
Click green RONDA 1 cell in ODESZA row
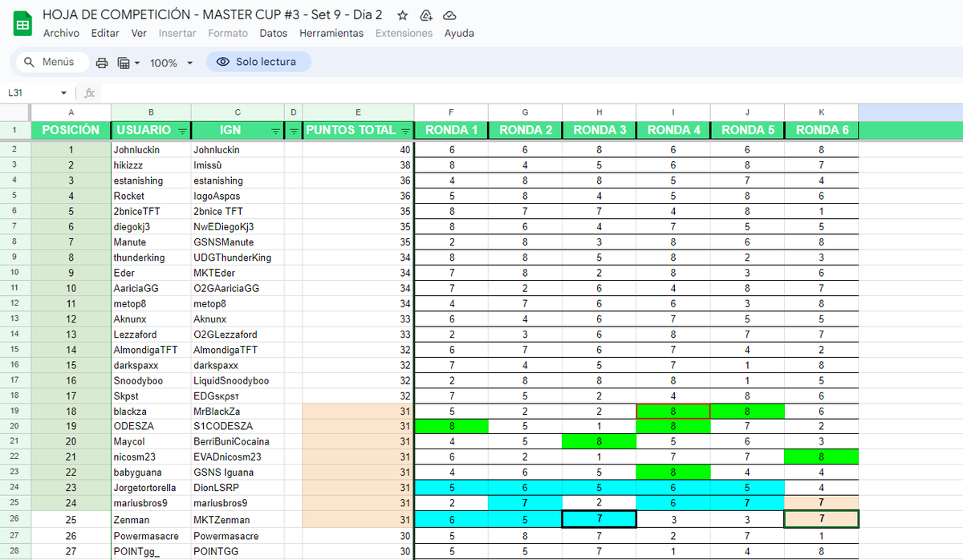451,427
